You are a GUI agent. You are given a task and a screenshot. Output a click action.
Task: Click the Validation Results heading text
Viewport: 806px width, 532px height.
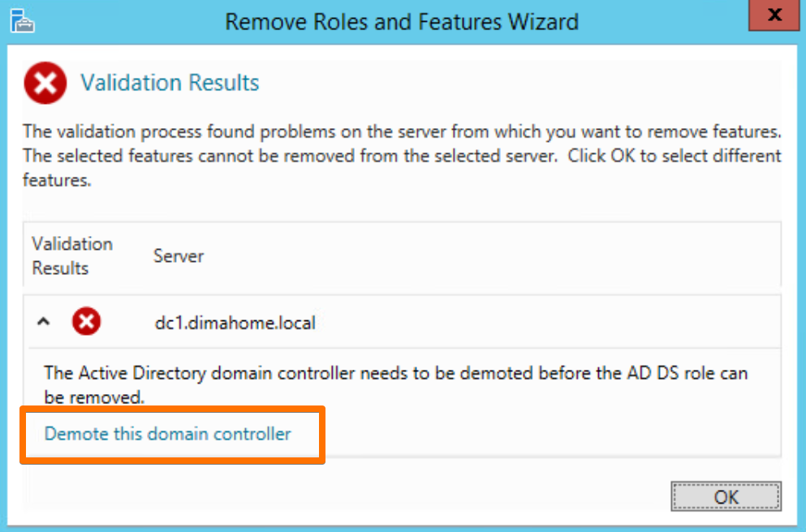click(169, 82)
